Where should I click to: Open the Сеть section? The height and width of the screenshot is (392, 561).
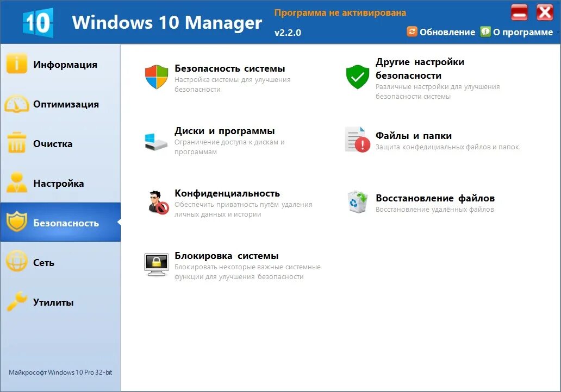60,262
